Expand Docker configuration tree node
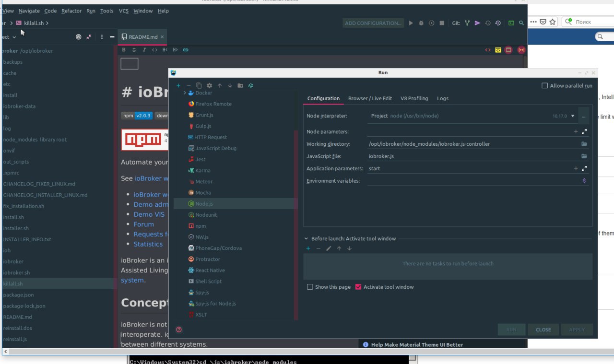Viewport: 614px width, 364px height. 185,93
